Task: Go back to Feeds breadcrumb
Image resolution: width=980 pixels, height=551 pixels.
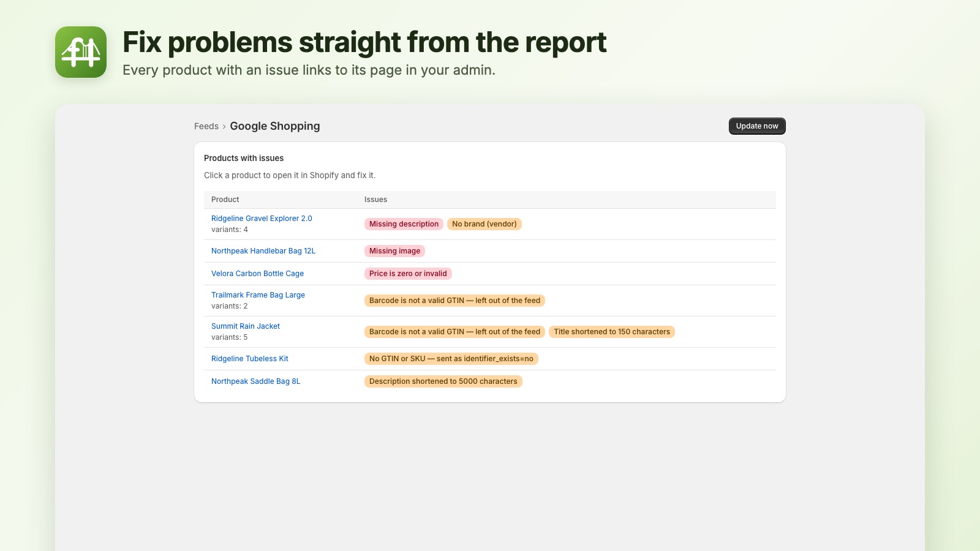Action: (206, 126)
